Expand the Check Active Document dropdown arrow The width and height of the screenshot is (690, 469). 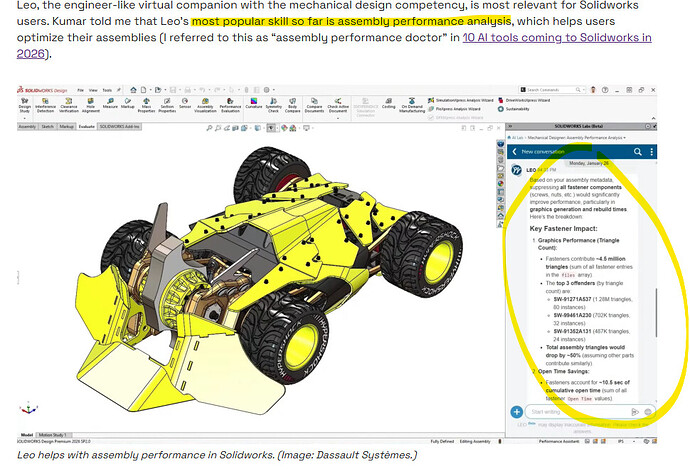(338, 116)
